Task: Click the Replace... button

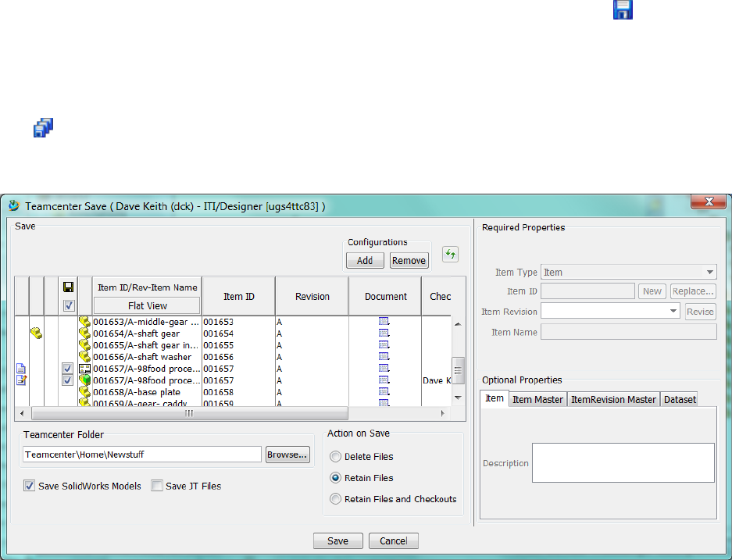Action: click(x=693, y=291)
